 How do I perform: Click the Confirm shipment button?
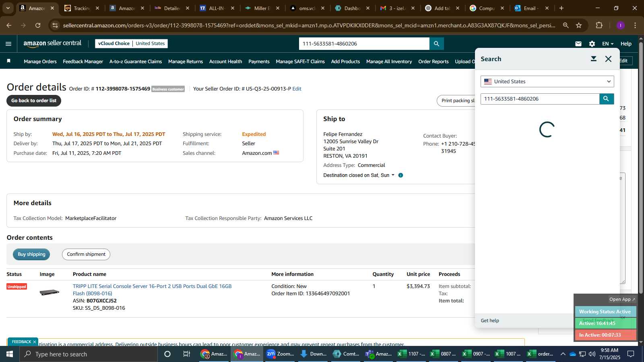86,254
